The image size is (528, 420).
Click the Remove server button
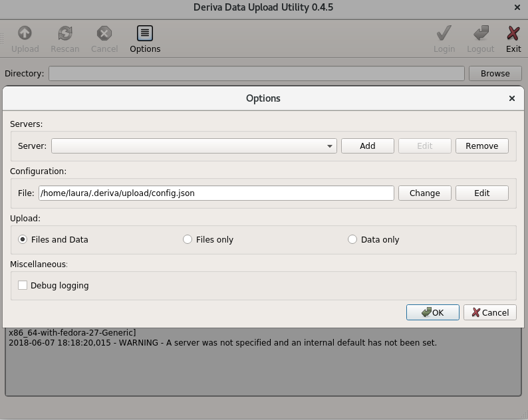[482, 146]
